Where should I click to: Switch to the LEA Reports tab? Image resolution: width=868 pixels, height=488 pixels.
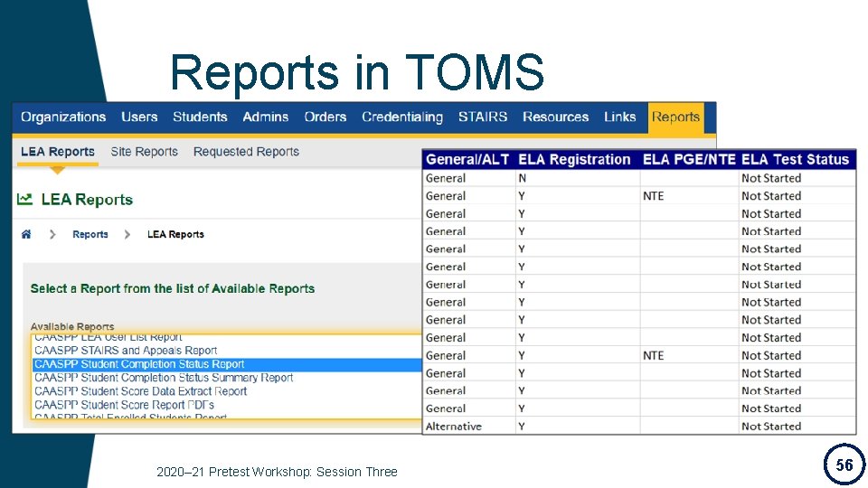tap(58, 152)
